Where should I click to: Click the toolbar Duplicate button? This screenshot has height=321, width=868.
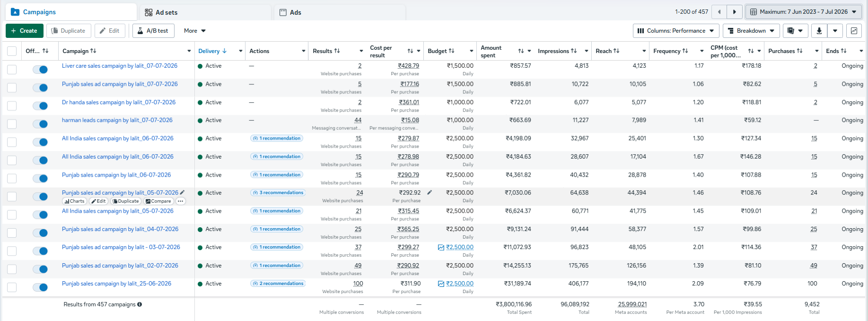[69, 31]
